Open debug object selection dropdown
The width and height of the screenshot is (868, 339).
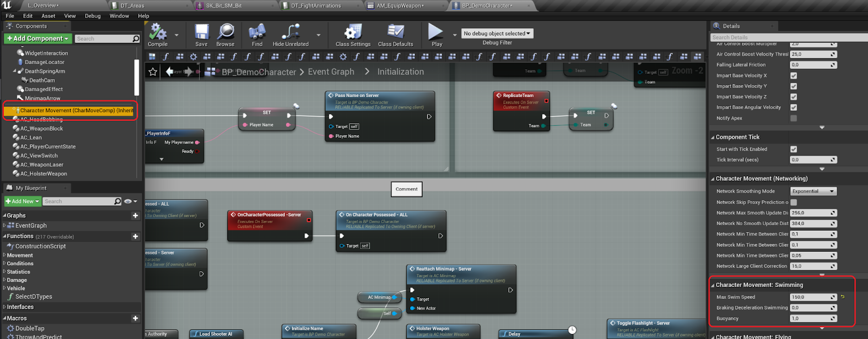tap(497, 34)
